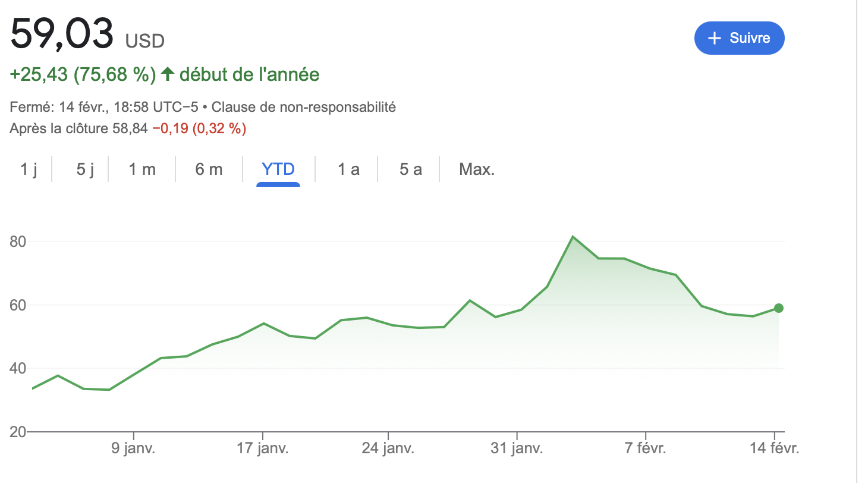Switch to the 1 m range tab
The height and width of the screenshot is (483, 868).
[x=142, y=170]
